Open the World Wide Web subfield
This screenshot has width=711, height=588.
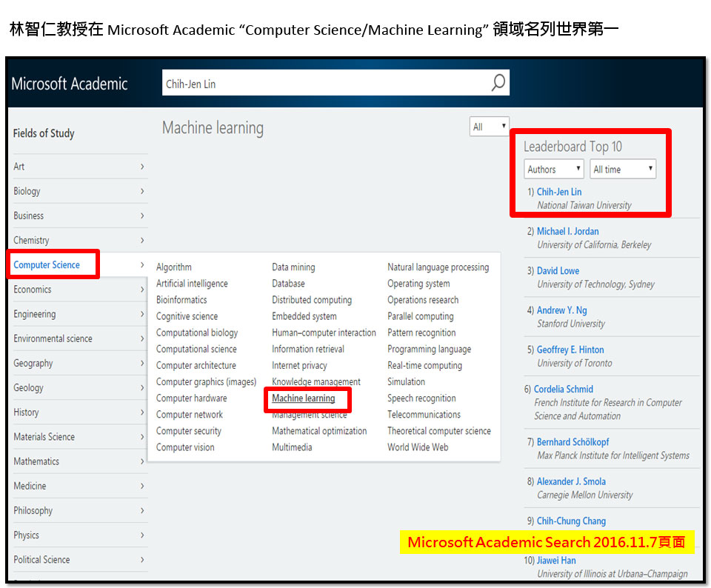click(418, 447)
